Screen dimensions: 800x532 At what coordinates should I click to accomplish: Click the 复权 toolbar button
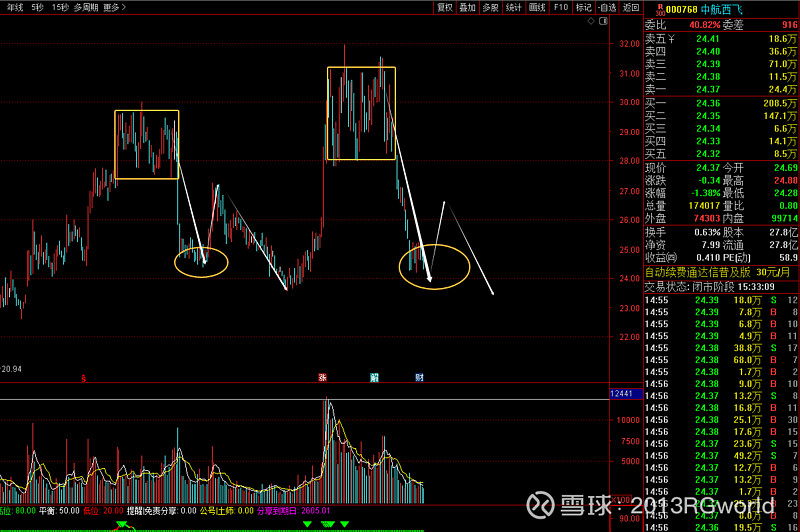tap(444, 7)
